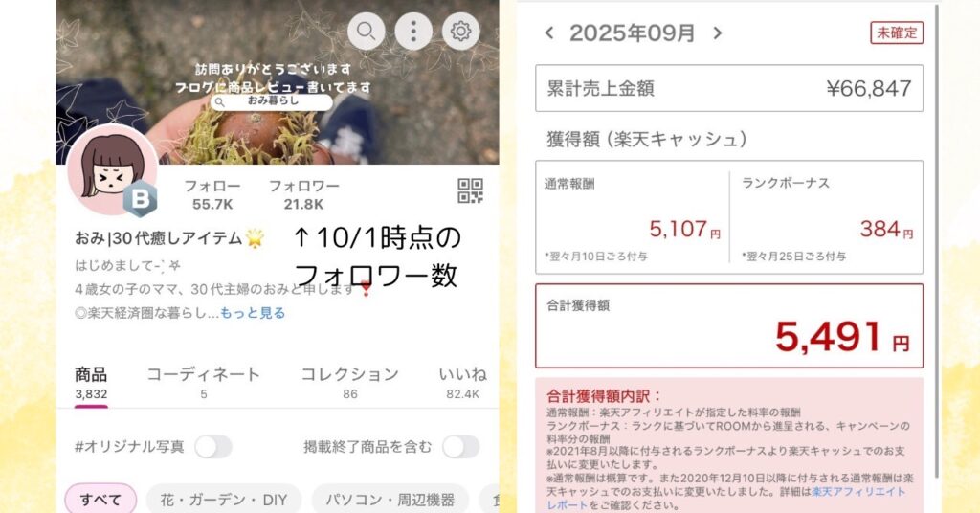Show the profile QR code
Viewport: 980px width, 513px height.
tap(470, 191)
